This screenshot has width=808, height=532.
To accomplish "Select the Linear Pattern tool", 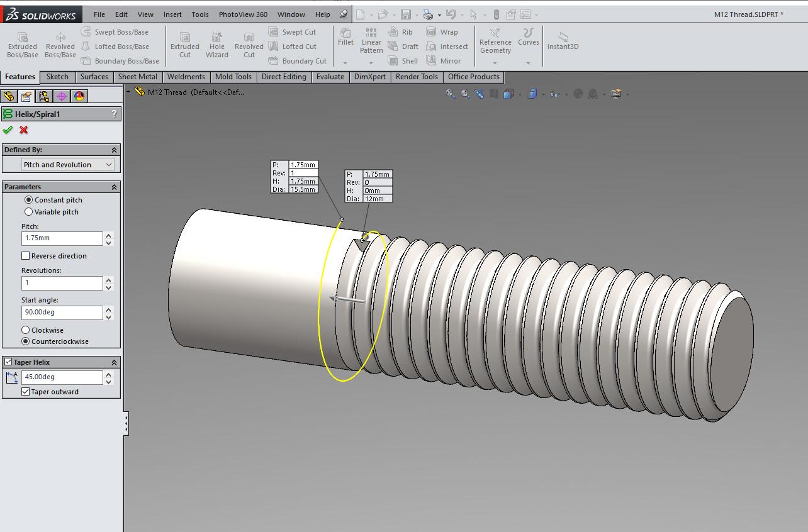I will 371,44.
